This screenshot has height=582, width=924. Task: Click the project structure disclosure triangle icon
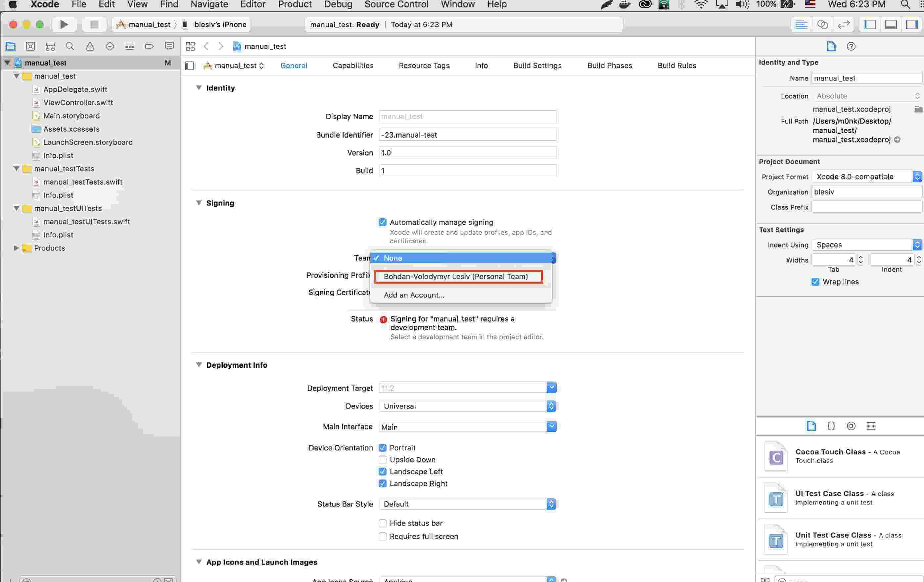7,62
